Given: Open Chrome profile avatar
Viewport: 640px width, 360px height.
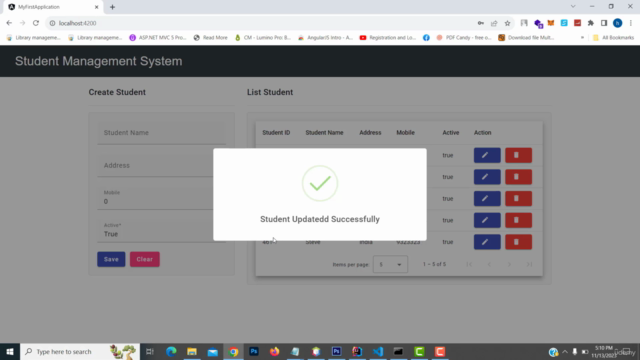Looking at the screenshot, I should [618, 23].
